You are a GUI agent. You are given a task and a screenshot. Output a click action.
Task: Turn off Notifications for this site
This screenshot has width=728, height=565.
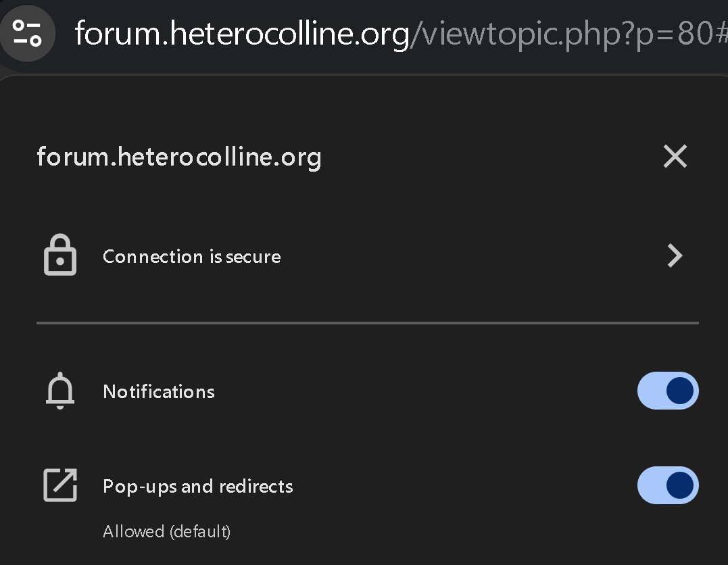667,391
